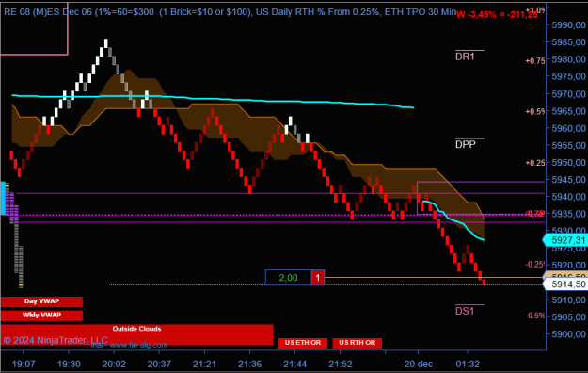Click the 5990,00 price axis label
The height and width of the screenshot is (373, 588).
point(568,25)
